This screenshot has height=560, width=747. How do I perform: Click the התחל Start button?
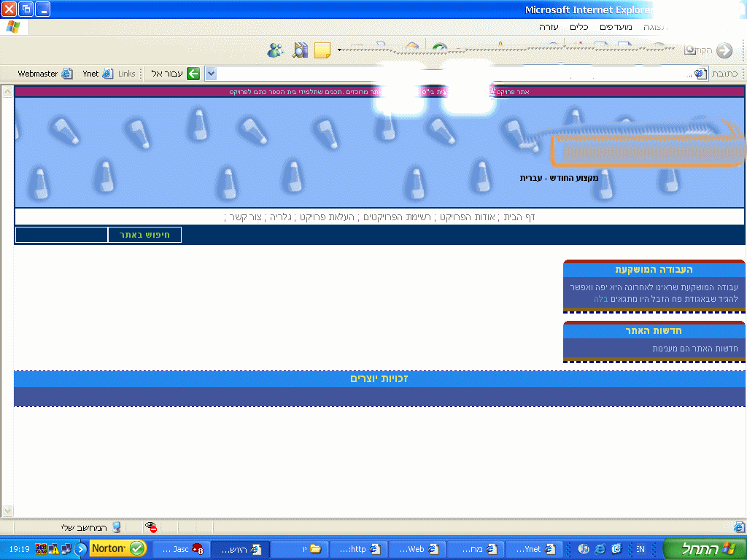coord(703,549)
